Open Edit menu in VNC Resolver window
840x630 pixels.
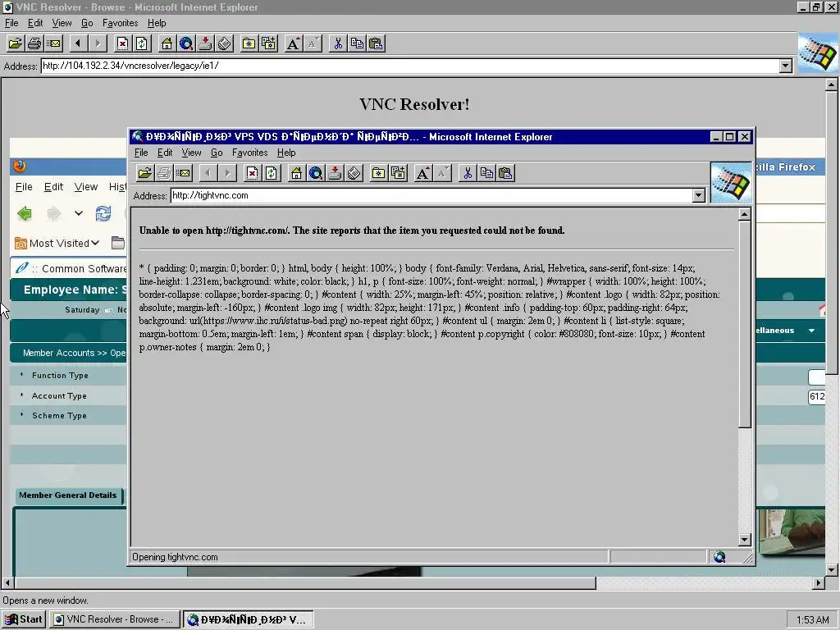(35, 23)
